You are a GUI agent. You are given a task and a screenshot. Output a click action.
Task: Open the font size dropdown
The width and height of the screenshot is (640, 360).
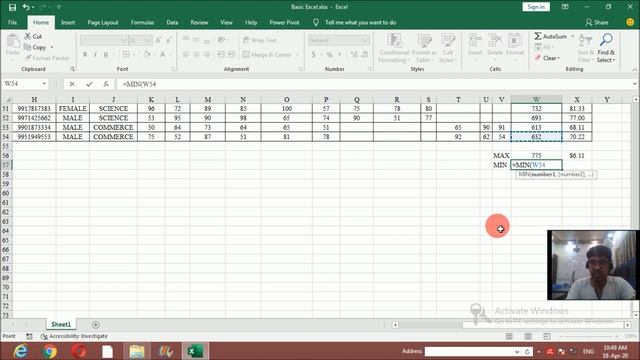click(x=147, y=40)
